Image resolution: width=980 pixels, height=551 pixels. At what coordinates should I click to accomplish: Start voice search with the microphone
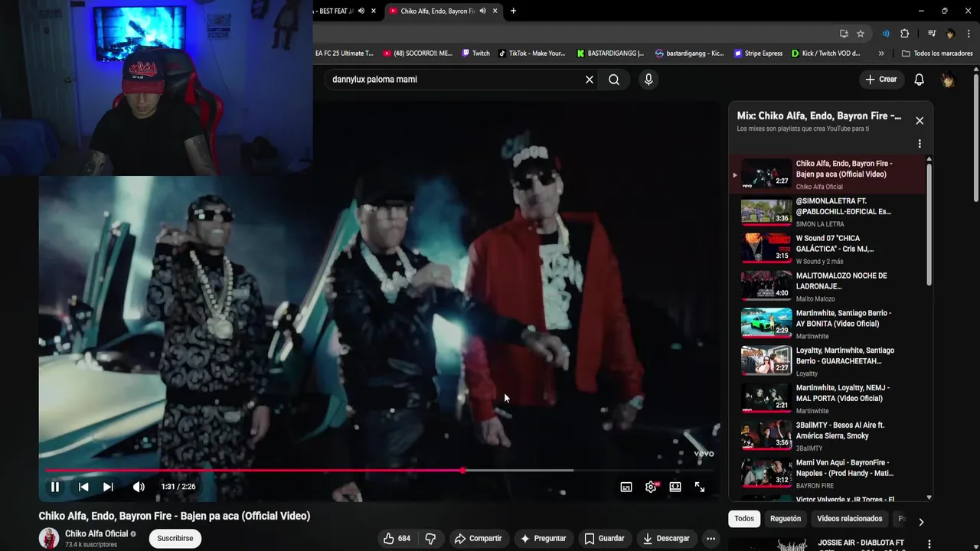(x=648, y=80)
